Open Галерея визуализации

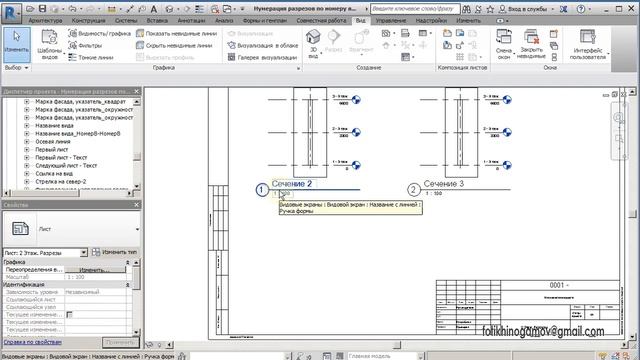[x=262, y=58]
